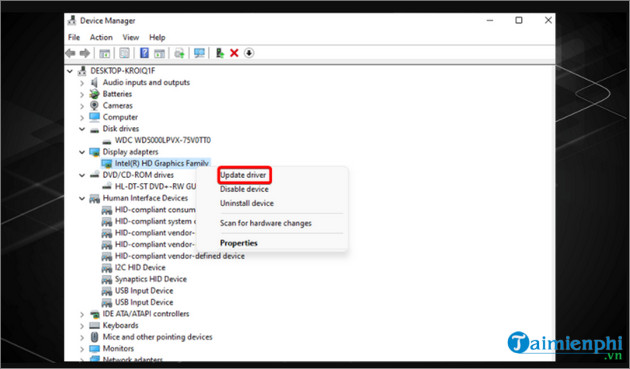Screen dimensions: 630x369
Task: Click the DESKTOP-KROIQ1F computer icon
Action: [82, 71]
